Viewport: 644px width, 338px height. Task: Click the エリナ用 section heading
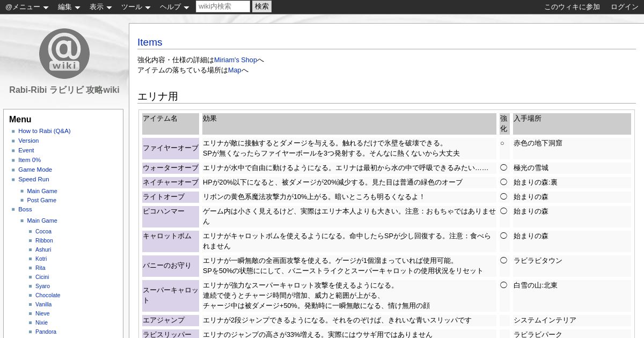pyautogui.click(x=158, y=97)
